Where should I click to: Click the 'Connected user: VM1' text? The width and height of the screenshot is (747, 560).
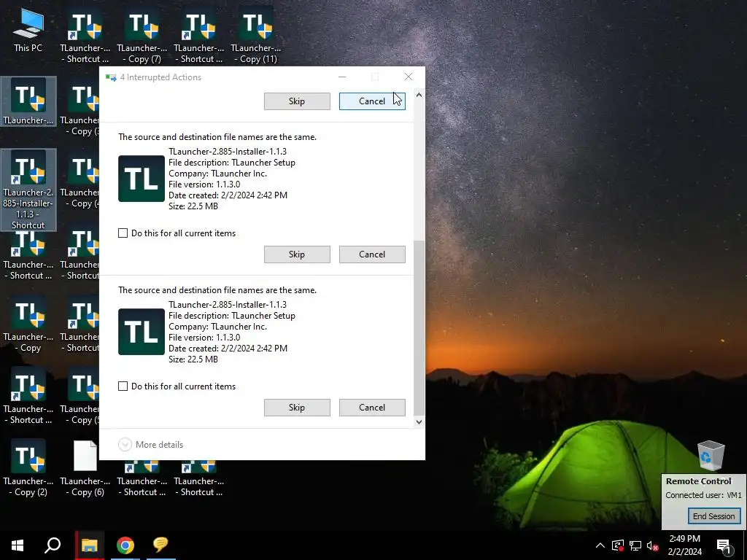pos(703,495)
